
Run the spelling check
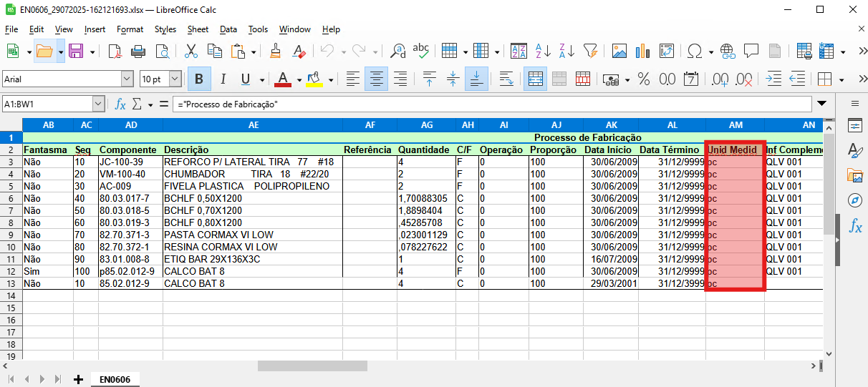(421, 52)
